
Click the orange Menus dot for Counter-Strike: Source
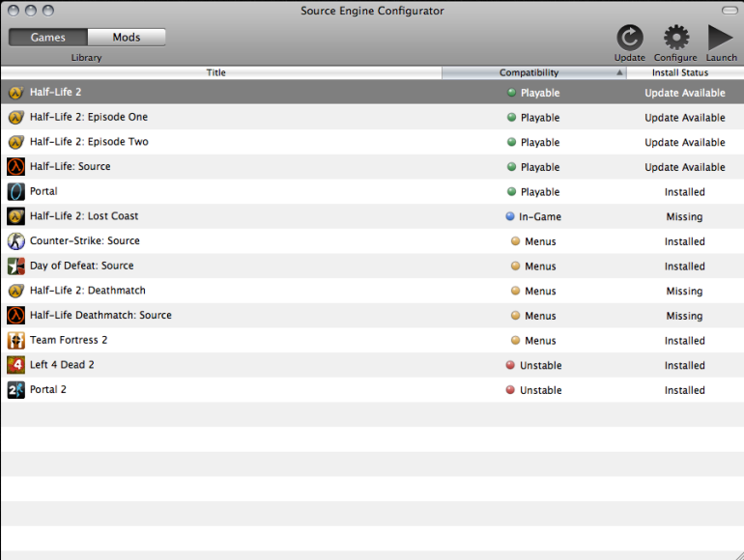[x=515, y=240]
